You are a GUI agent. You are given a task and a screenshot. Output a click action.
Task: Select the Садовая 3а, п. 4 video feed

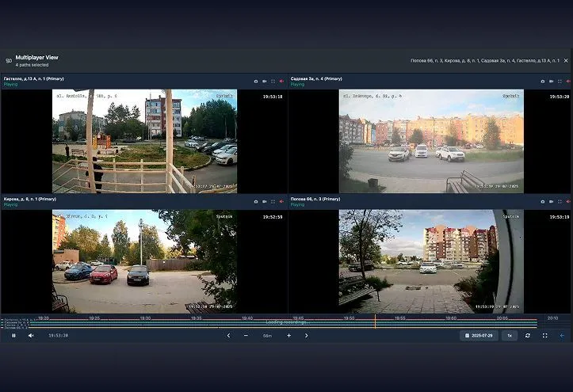pos(431,141)
